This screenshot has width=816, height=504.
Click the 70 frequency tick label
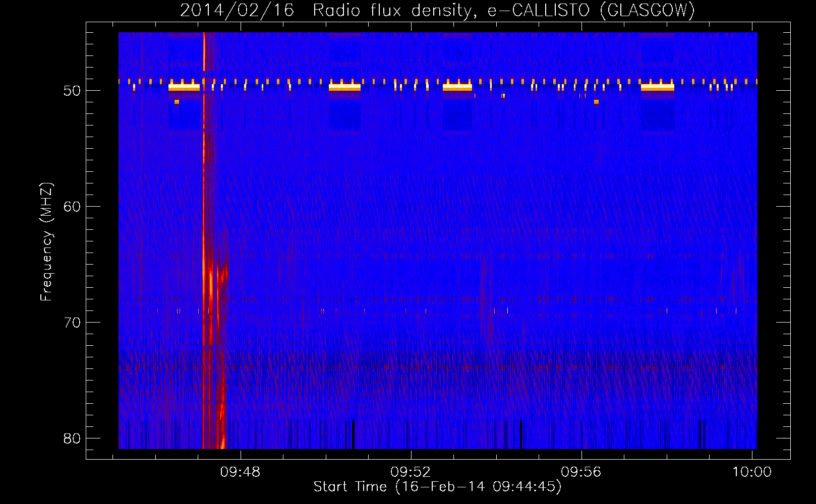pyautogui.click(x=72, y=323)
